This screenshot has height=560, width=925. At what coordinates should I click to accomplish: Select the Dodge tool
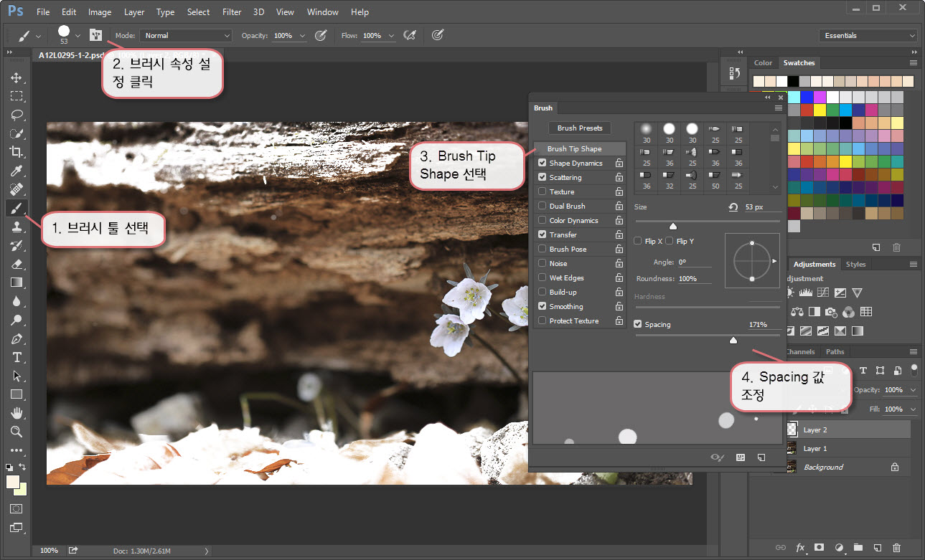[x=17, y=320]
